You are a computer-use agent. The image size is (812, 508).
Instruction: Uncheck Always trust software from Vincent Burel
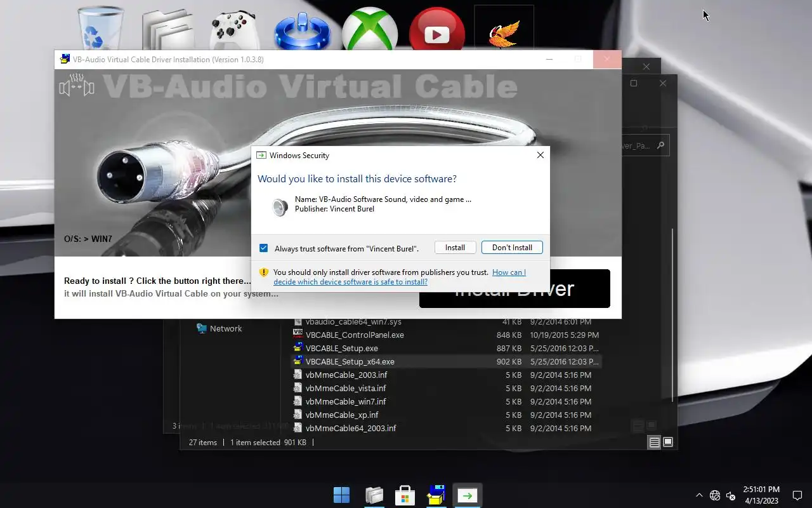pyautogui.click(x=263, y=248)
